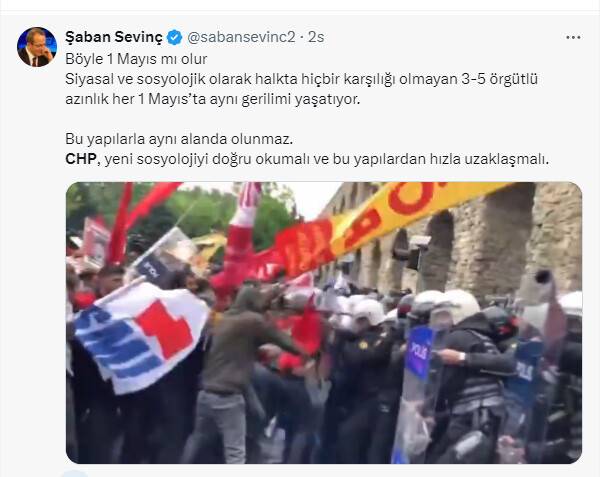
Task: Click the bold CHP text in the tweet
Action: click(80, 159)
